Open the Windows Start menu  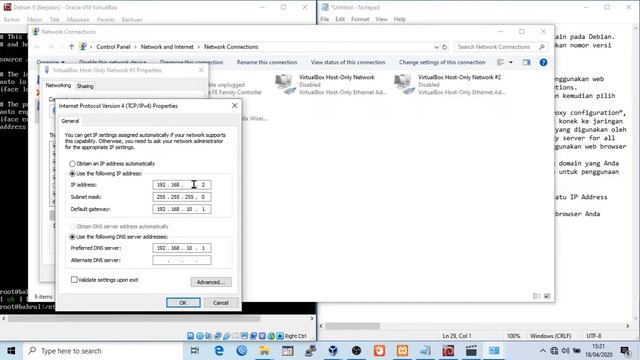coord(11,351)
